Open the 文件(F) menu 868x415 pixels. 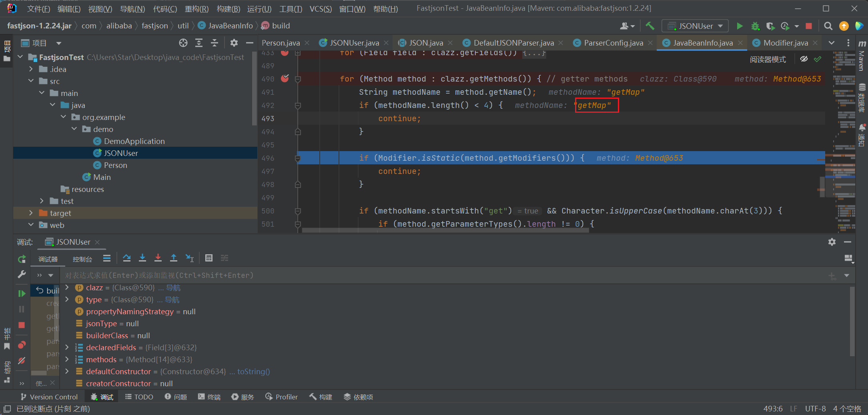(38, 9)
